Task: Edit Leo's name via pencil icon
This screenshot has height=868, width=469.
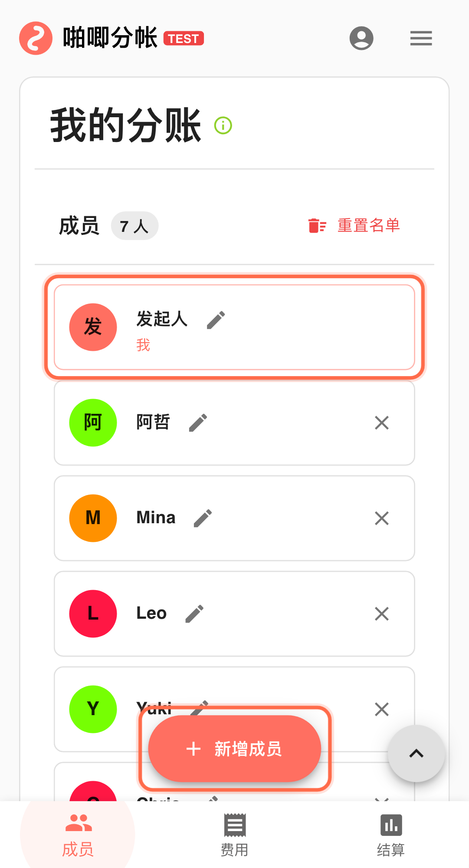Action: (194, 614)
